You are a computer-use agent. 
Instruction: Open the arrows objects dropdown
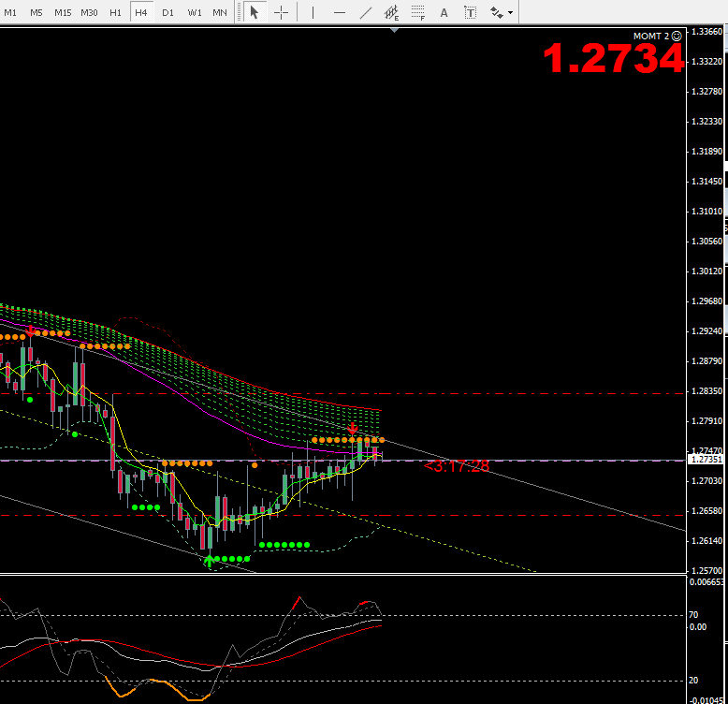click(502, 13)
